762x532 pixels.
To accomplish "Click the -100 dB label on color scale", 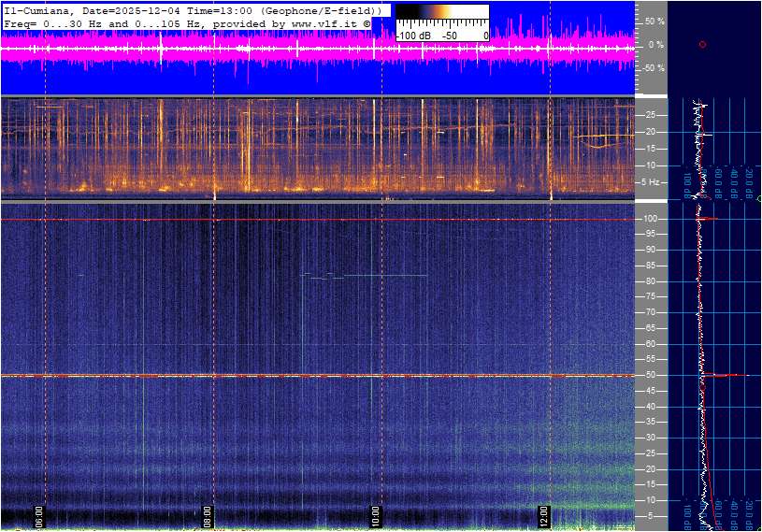I will tap(412, 36).
